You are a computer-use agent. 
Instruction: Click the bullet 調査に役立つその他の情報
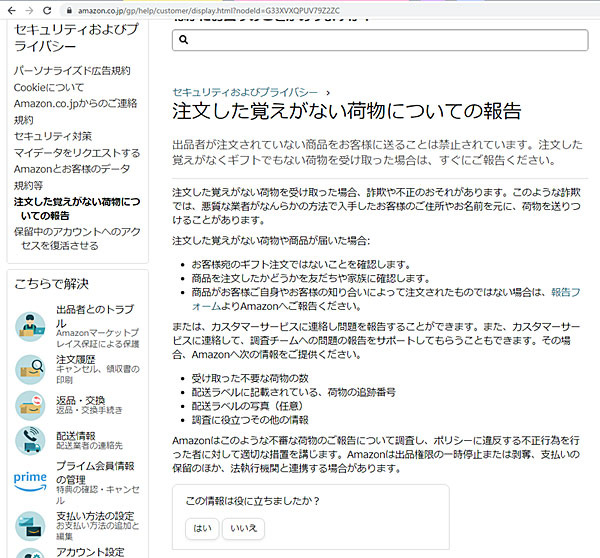point(250,420)
